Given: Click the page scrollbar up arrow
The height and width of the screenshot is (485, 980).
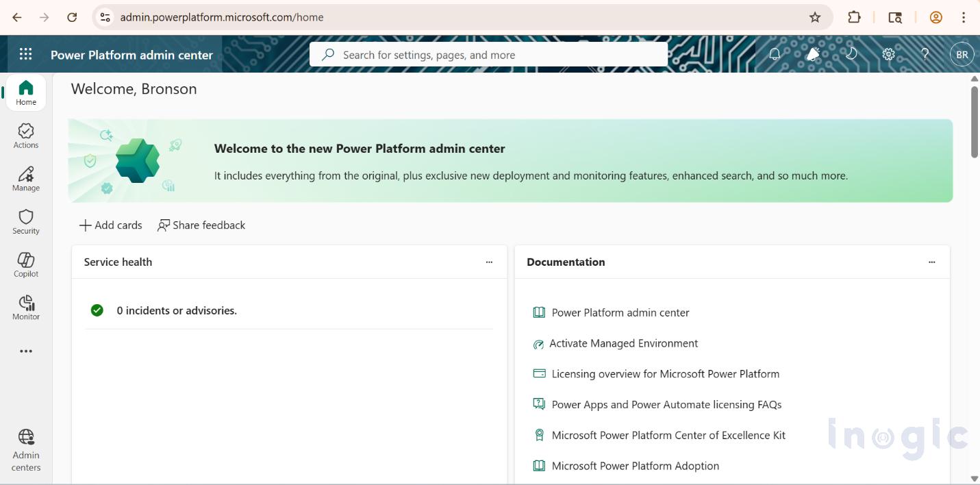Looking at the screenshot, I should (975, 79).
